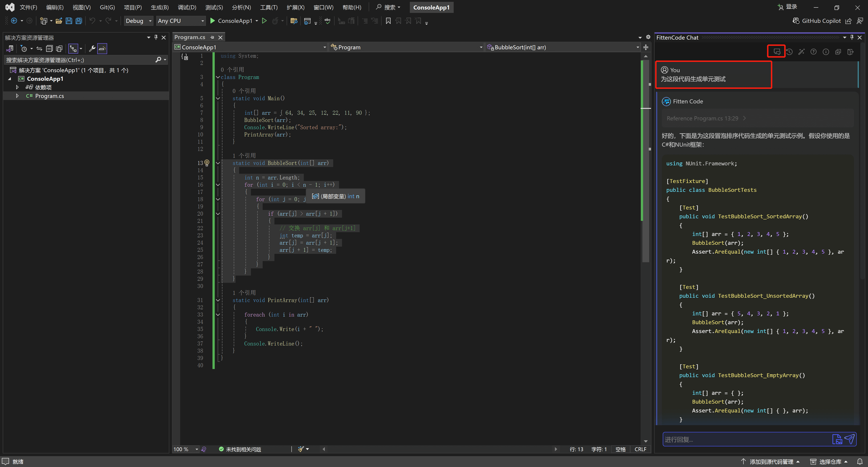Toggle pin on Program.cs tab

(212, 37)
